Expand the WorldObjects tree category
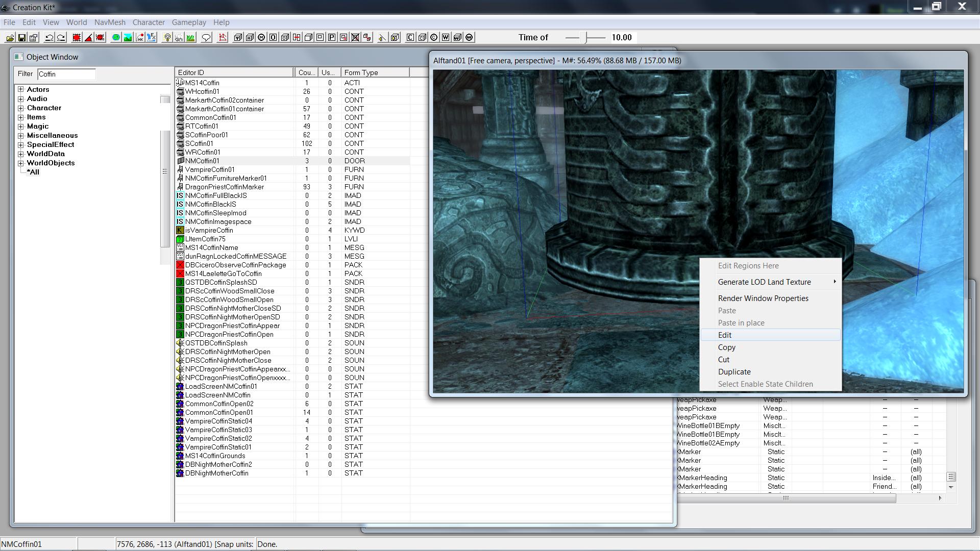This screenshot has height=551, width=980. point(21,163)
